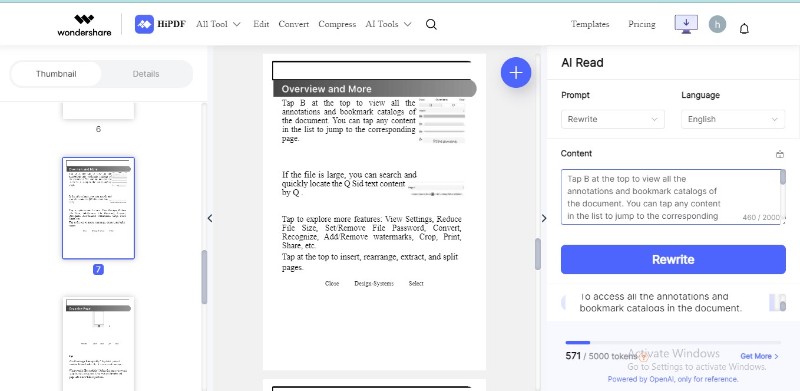Clear content with the eraser icon

click(780, 154)
